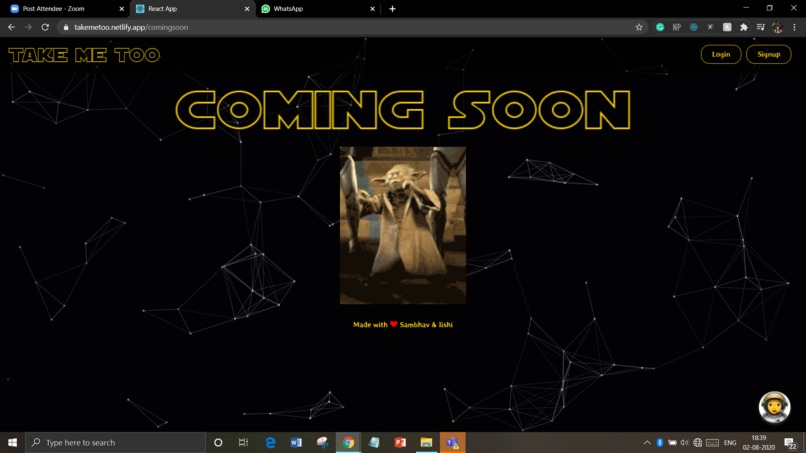Click the dancing Yoda GIF image
Image resolution: width=806 pixels, height=453 pixels.
[x=403, y=225]
